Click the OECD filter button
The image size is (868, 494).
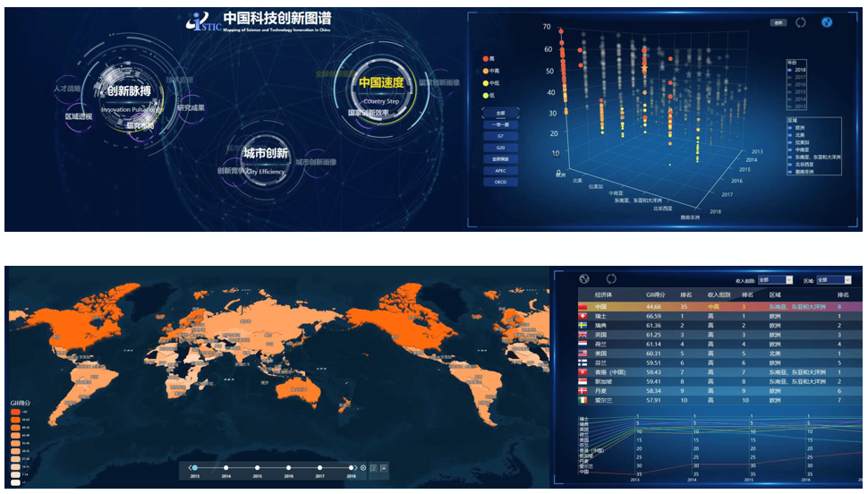(500, 182)
